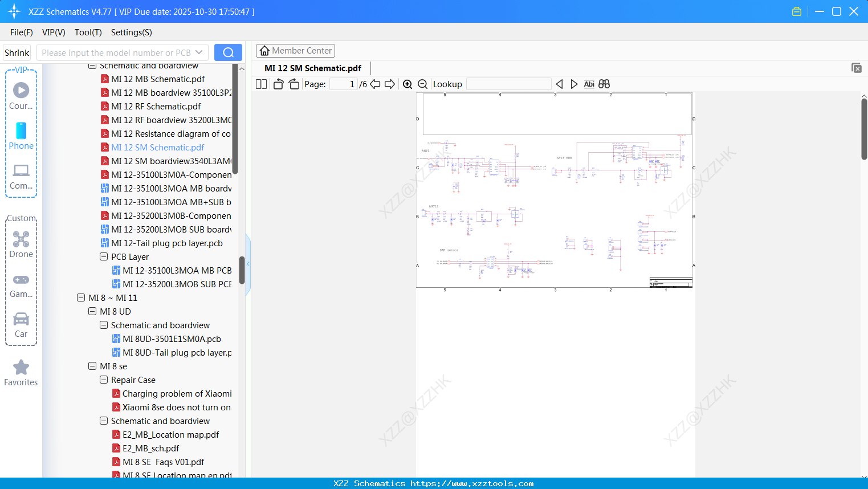Open the MI 12 RF boardview 35200L3M0 file
Image resolution: width=868 pixels, height=489 pixels.
coord(166,120)
